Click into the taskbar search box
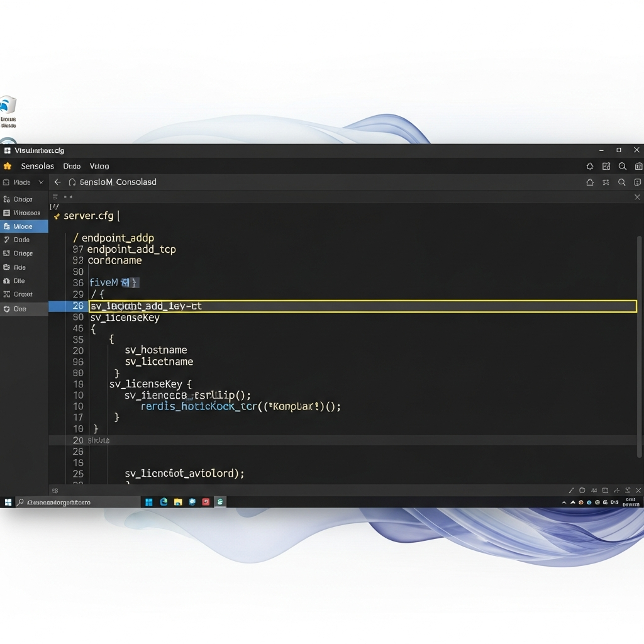Image resolution: width=644 pixels, height=644 pixels. pos(78,502)
